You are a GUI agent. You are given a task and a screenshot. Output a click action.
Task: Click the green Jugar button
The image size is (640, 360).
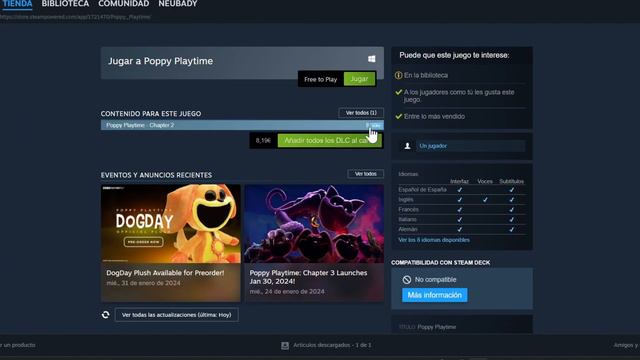pyautogui.click(x=359, y=79)
